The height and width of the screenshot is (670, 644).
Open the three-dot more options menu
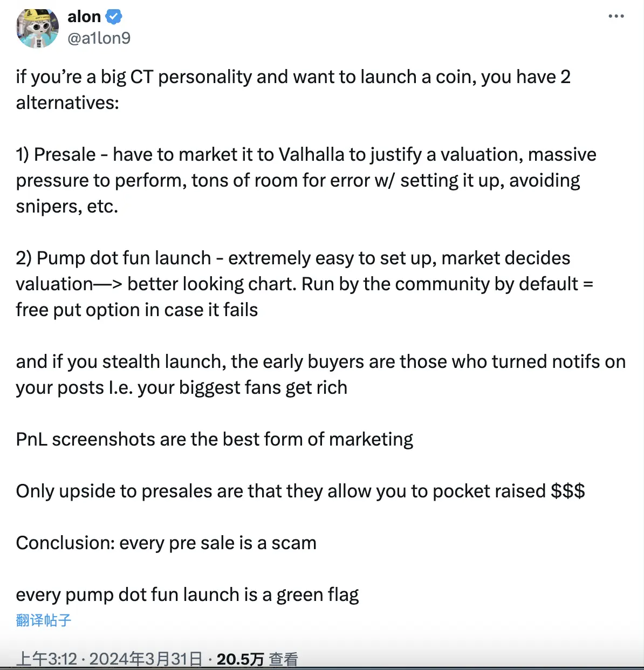point(616,16)
